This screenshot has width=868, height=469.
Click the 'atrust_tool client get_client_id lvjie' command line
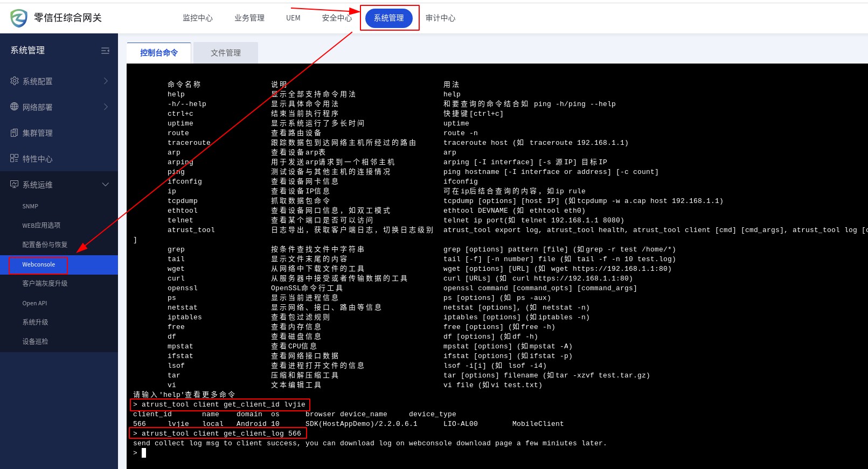219,404
